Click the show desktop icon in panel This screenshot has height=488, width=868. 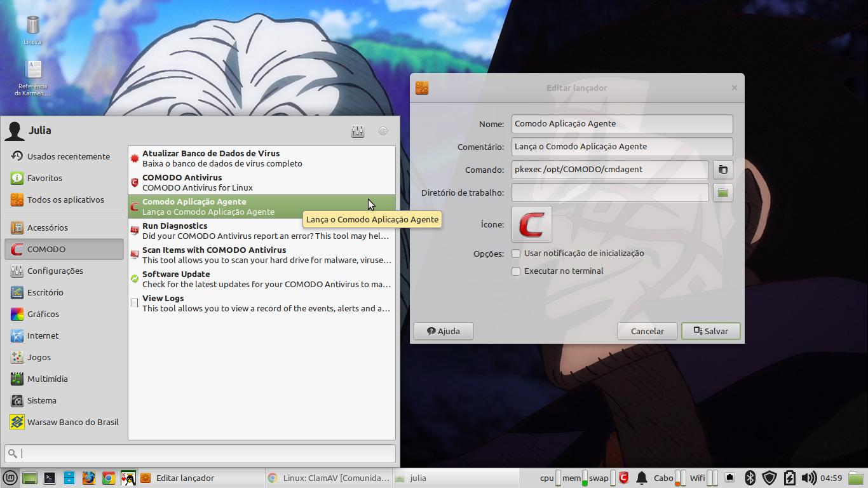click(29, 478)
